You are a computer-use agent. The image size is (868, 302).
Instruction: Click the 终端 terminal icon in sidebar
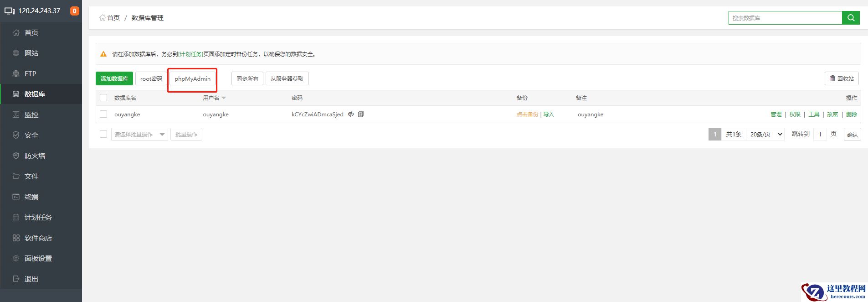[x=16, y=197]
